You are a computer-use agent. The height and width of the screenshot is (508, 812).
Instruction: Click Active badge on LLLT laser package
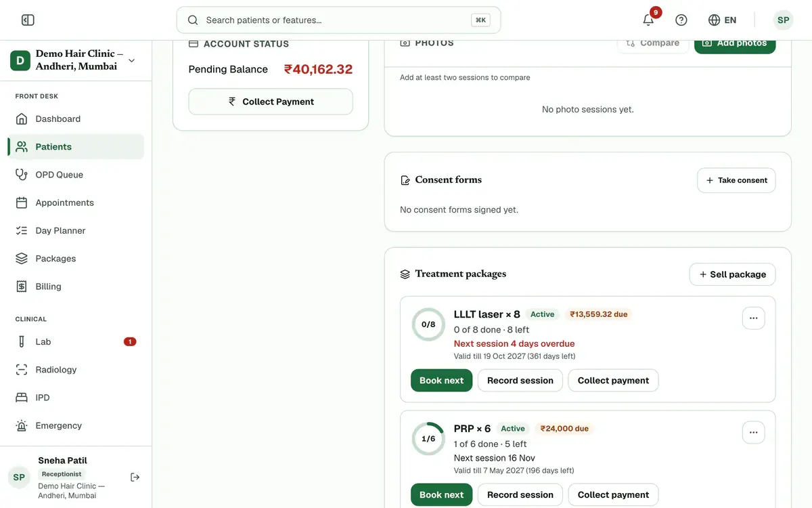click(542, 314)
